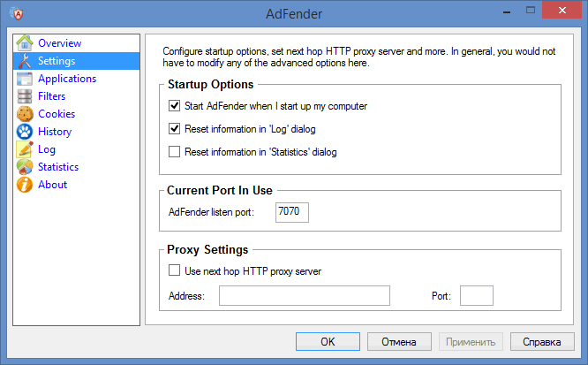Click the Log notepad icon
Image resolution: width=588 pixels, height=365 pixels.
pos(24,149)
